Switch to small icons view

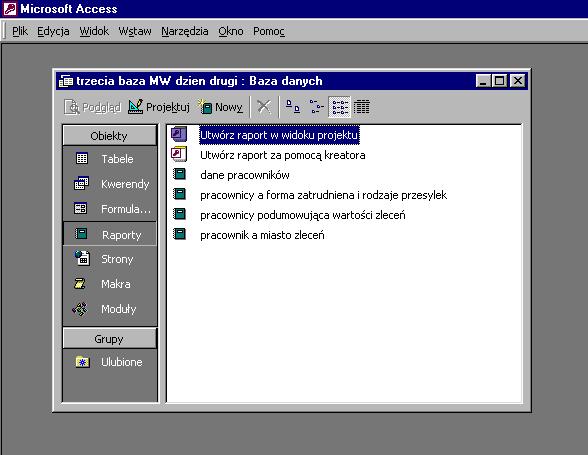click(x=316, y=107)
